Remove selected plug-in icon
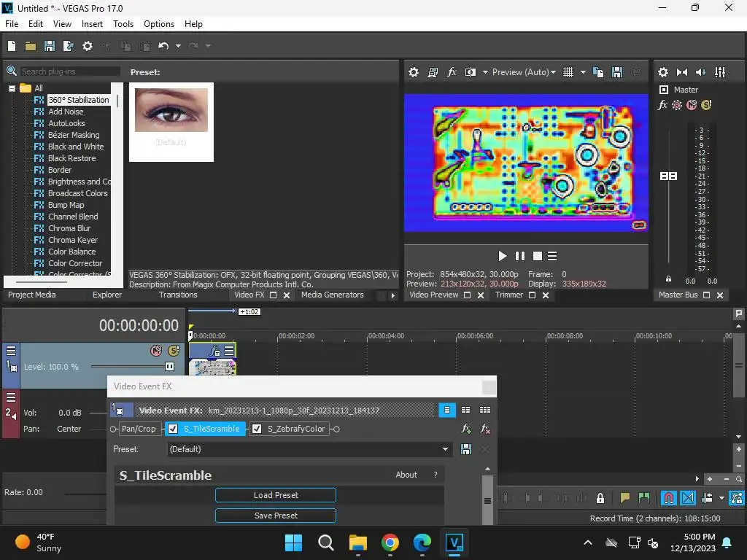 (485, 429)
